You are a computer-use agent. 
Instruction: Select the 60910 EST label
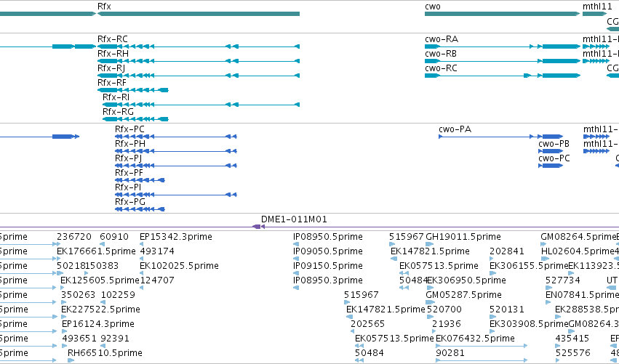point(114,237)
